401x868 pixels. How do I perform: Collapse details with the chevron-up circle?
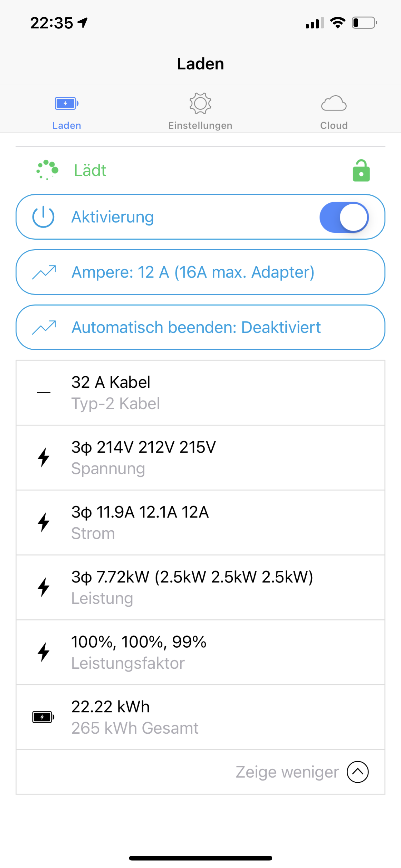pos(358,772)
